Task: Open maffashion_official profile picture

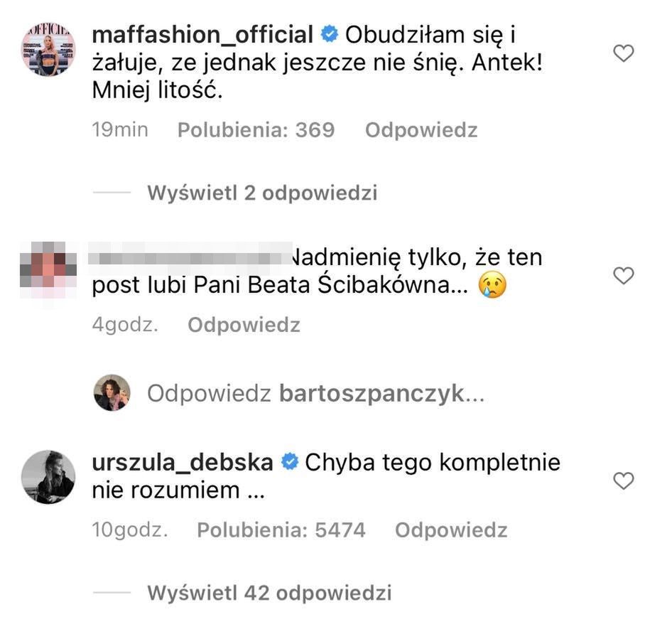Action: point(48,49)
